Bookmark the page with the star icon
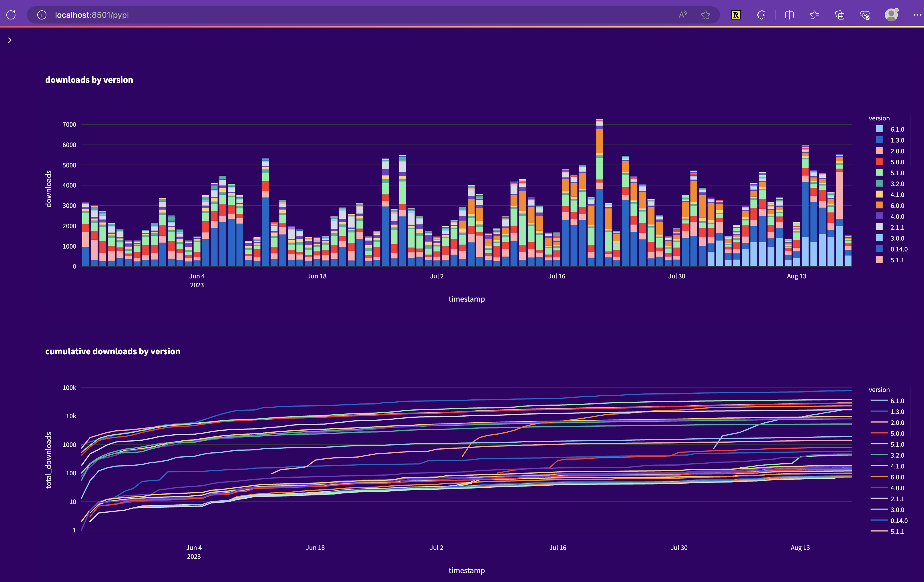The width and height of the screenshot is (924, 582). click(x=705, y=15)
